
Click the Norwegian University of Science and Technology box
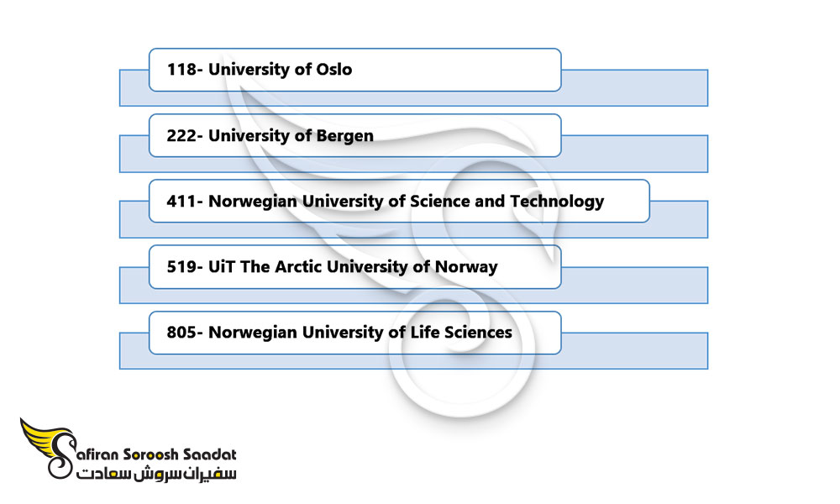coord(399,201)
